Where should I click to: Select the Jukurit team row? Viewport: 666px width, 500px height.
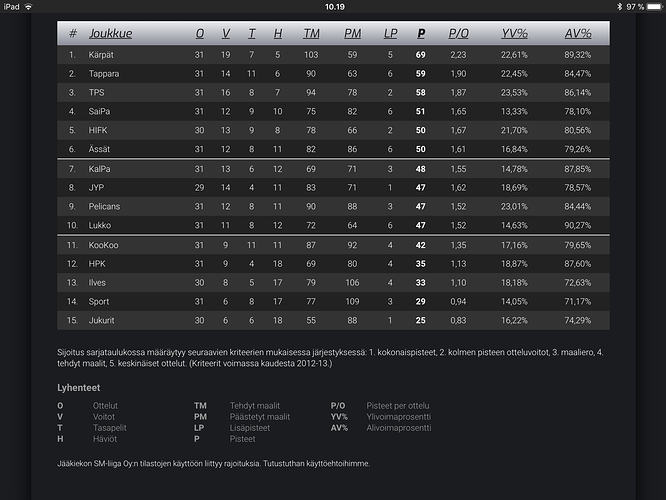coord(333,320)
